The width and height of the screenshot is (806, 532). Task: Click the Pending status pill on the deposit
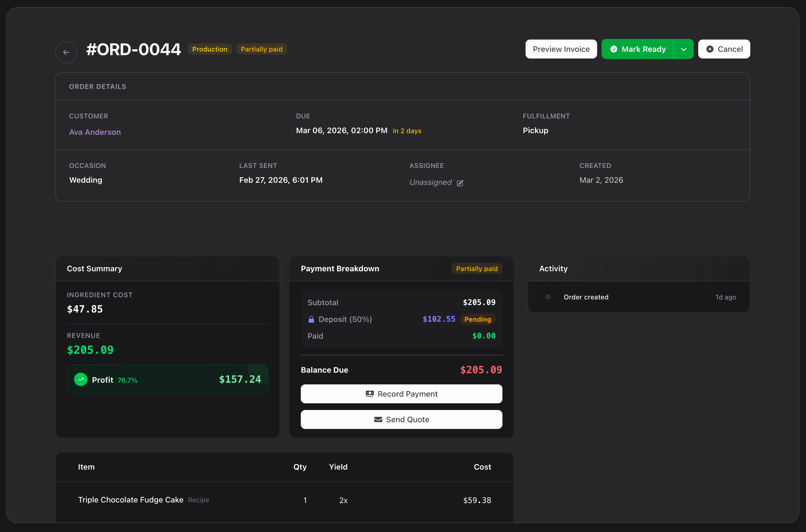478,319
